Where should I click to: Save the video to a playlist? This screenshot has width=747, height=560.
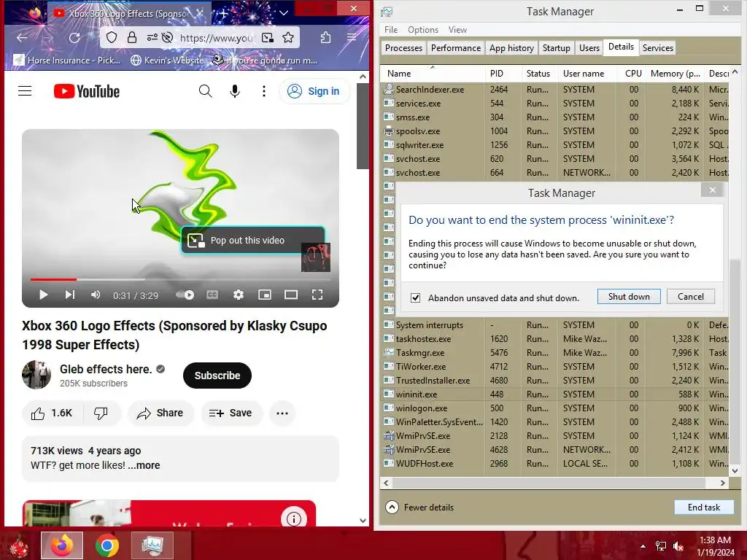[231, 413]
